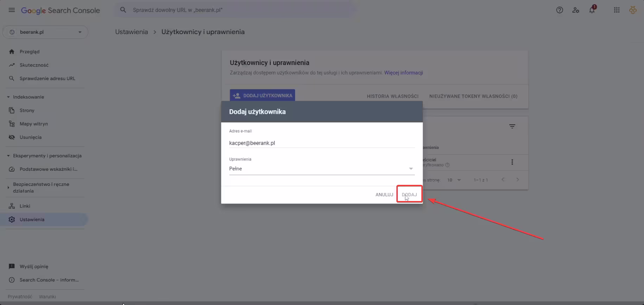Click the DODAJ button in dialog
This screenshot has width=644, height=305.
pyautogui.click(x=409, y=195)
